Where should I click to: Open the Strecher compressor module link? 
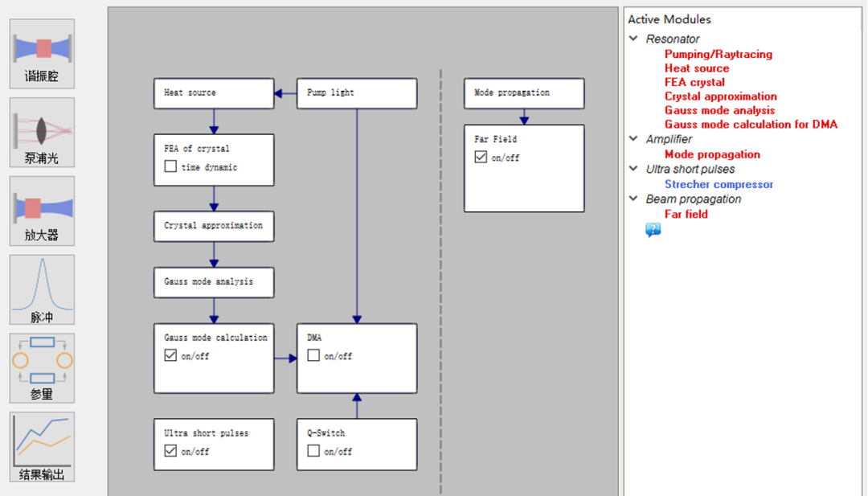pyautogui.click(x=719, y=184)
